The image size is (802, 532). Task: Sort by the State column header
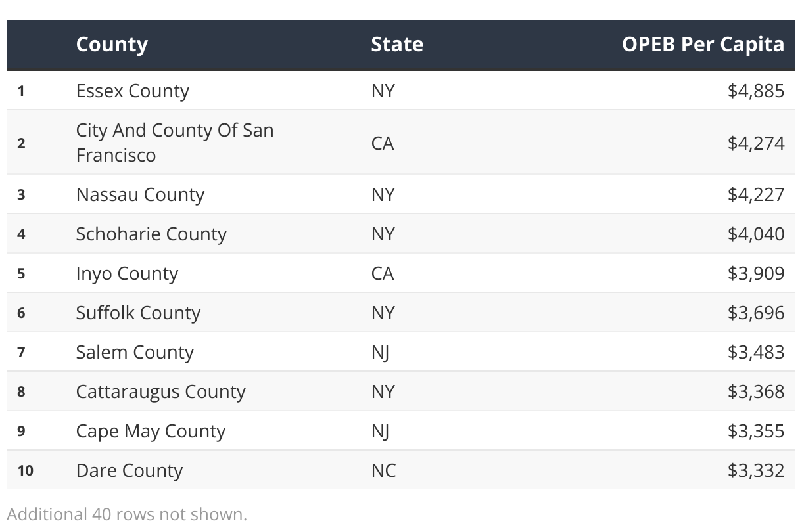[x=397, y=45]
